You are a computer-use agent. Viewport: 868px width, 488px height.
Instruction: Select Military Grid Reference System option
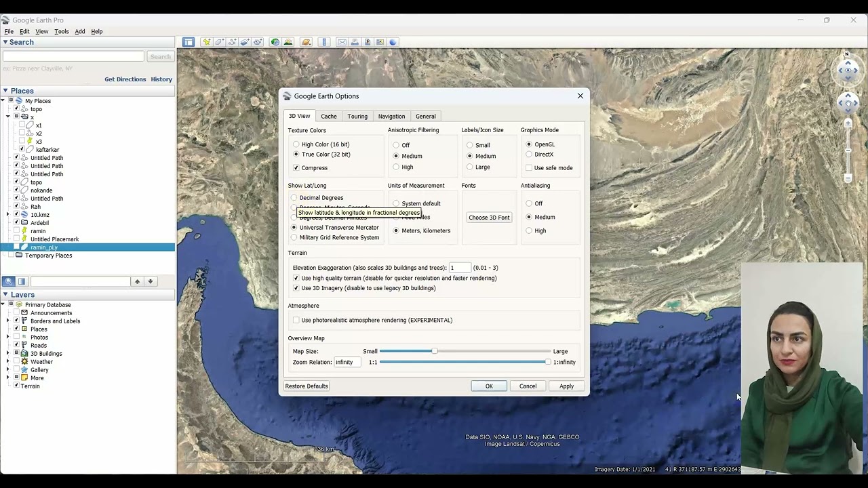294,237
